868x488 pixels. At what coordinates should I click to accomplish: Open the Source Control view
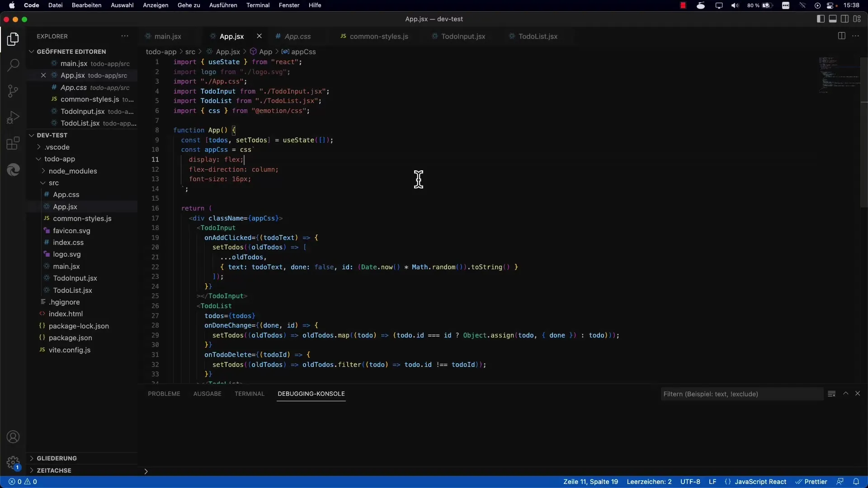coord(13,91)
